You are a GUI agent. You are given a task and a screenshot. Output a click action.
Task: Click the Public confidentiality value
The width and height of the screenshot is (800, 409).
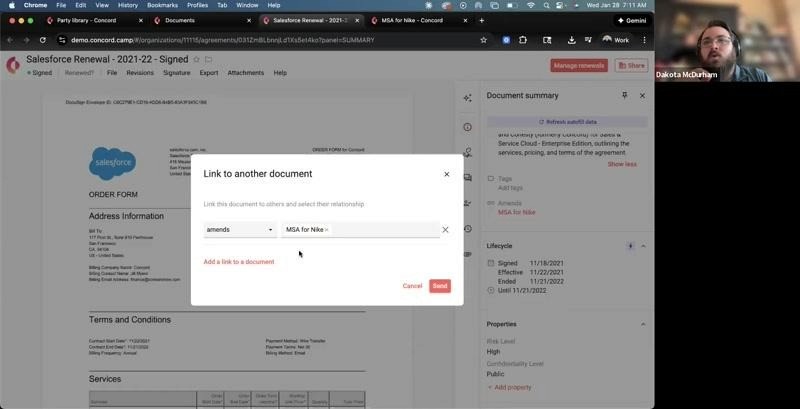coord(495,374)
